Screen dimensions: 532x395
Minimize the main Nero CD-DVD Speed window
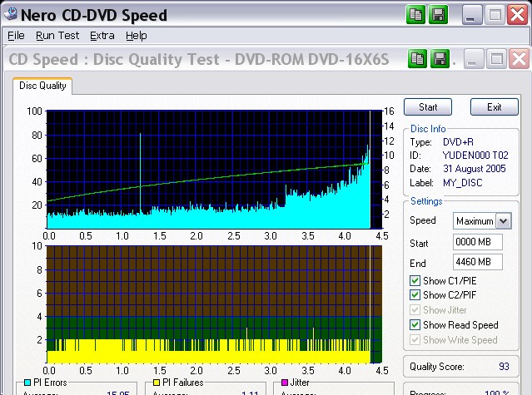471,15
